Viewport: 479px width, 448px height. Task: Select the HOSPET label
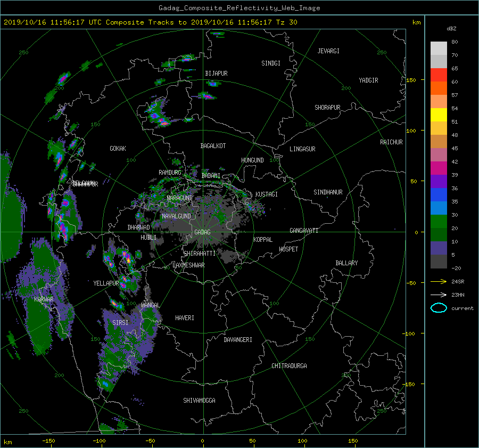[x=288, y=249]
